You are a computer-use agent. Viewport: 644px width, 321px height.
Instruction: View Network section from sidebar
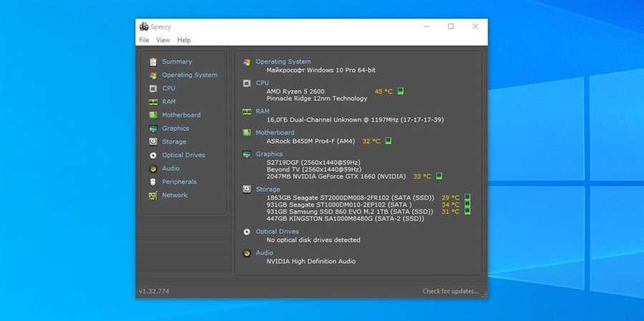[x=175, y=195]
